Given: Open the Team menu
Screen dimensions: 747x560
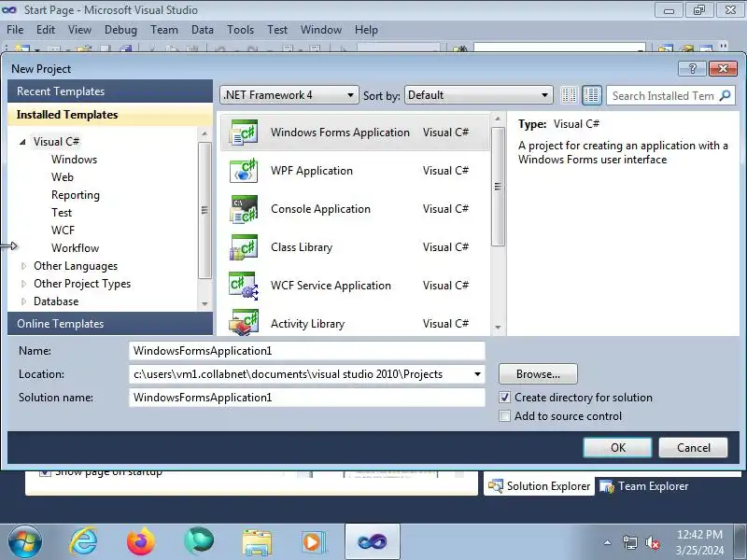Looking at the screenshot, I should (164, 30).
